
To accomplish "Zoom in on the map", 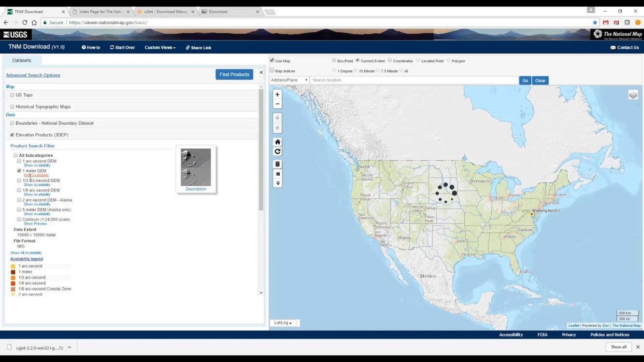I will [277, 95].
